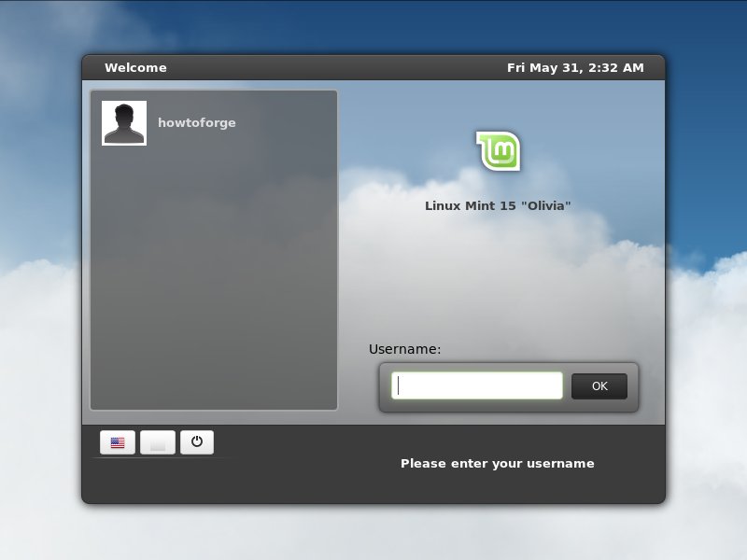Viewport: 747px width, 560px height.
Task: Click the date and time display
Action: (x=575, y=67)
